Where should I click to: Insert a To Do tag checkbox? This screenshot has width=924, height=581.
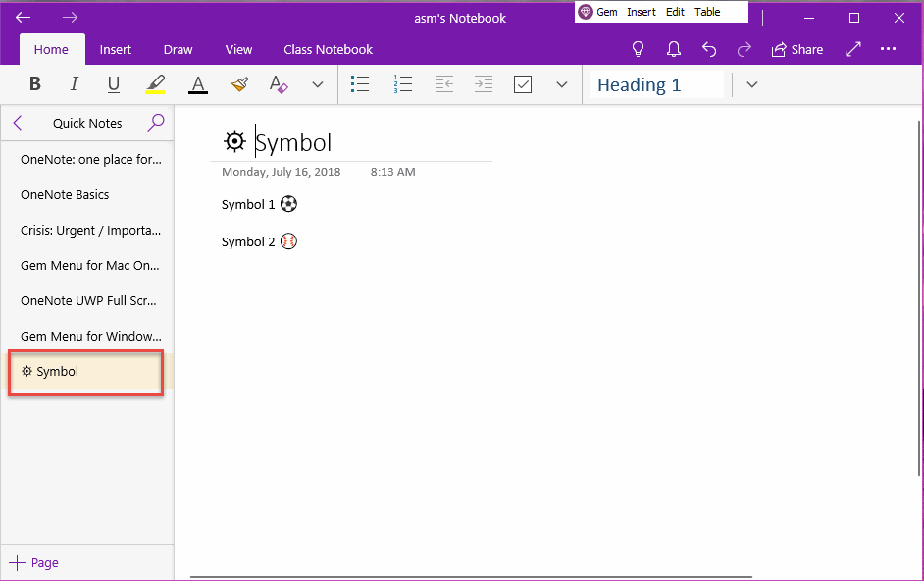[523, 84]
